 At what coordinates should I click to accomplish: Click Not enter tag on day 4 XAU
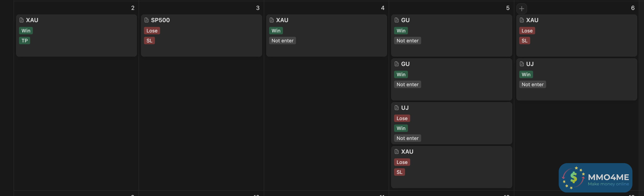click(x=282, y=41)
